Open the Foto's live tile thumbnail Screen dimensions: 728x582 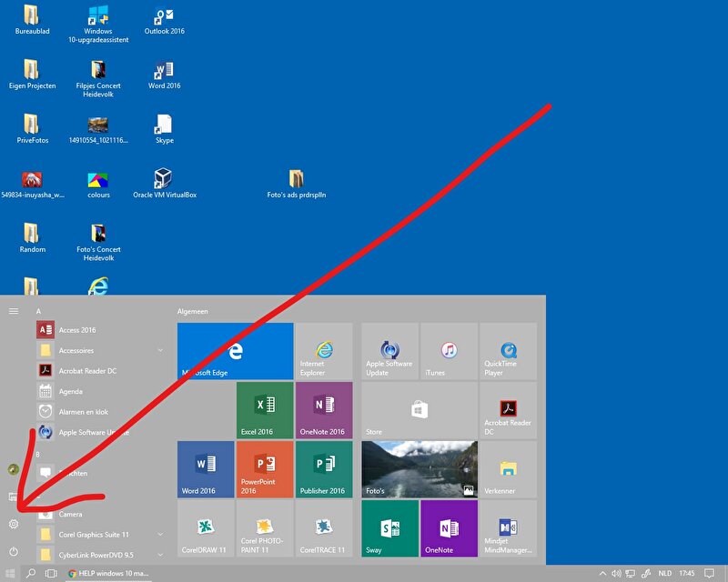click(420, 469)
